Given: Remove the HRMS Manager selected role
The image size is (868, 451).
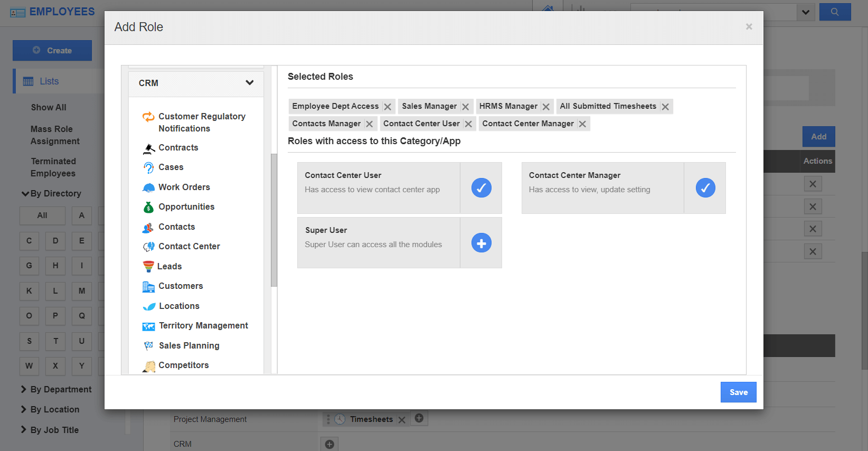Looking at the screenshot, I should click(x=546, y=107).
